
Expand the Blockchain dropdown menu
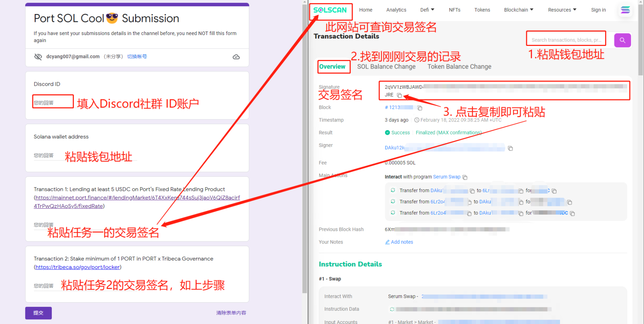[518, 10]
